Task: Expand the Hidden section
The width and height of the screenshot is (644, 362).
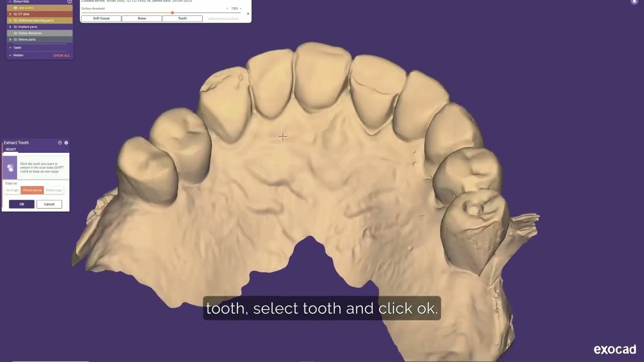Action: (x=10, y=55)
